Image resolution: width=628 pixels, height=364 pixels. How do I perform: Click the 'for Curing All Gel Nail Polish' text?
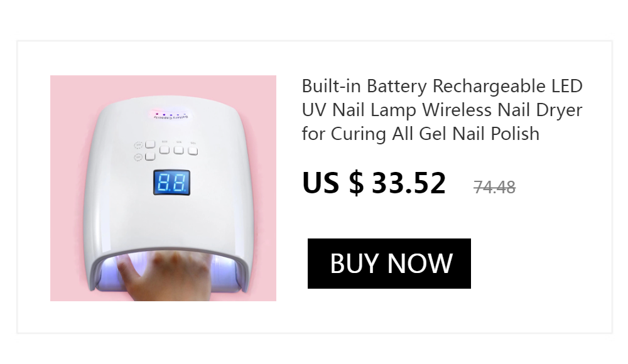click(x=421, y=134)
